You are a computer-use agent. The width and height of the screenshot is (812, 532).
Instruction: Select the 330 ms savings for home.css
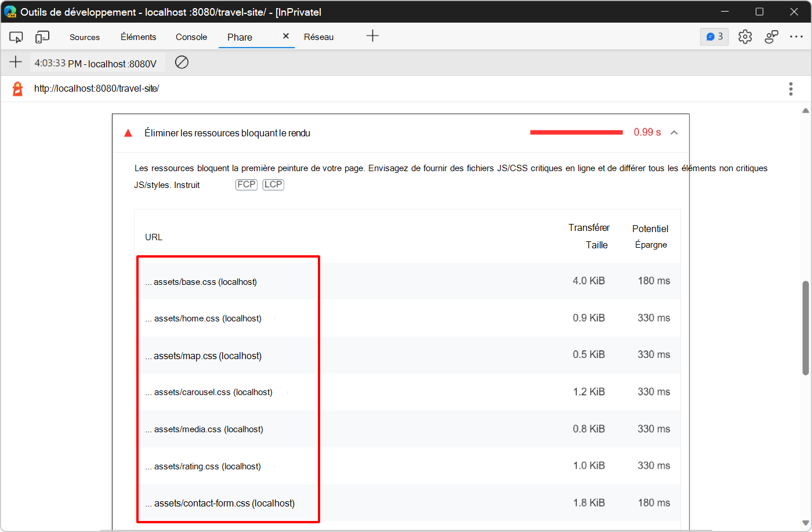coord(654,318)
